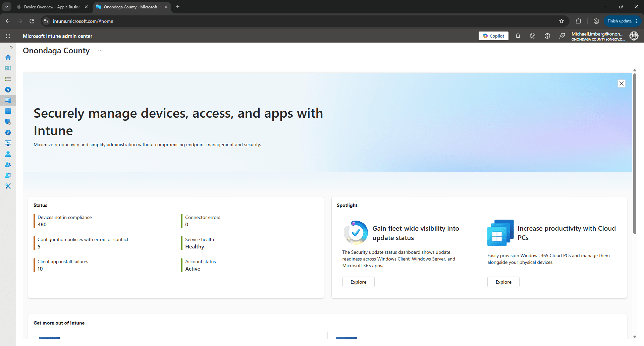Open the notifications bell
644x346 pixels.
[x=518, y=36]
